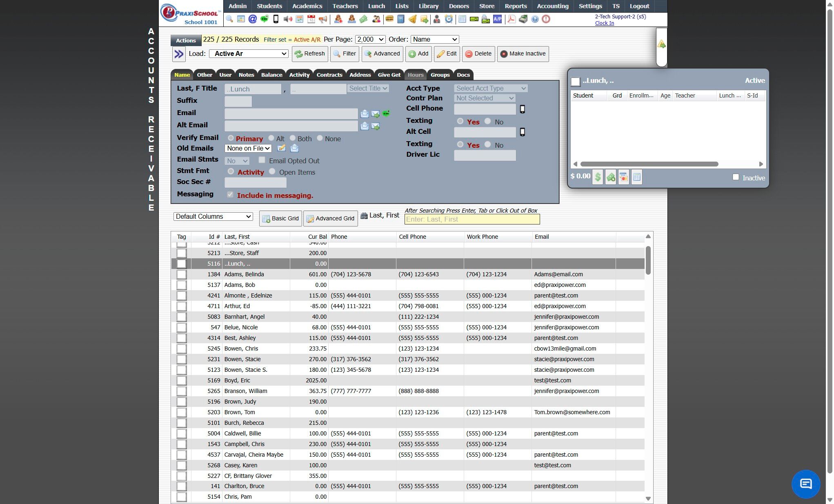
Task: Open the Accounting menu
Action: pyautogui.click(x=552, y=6)
